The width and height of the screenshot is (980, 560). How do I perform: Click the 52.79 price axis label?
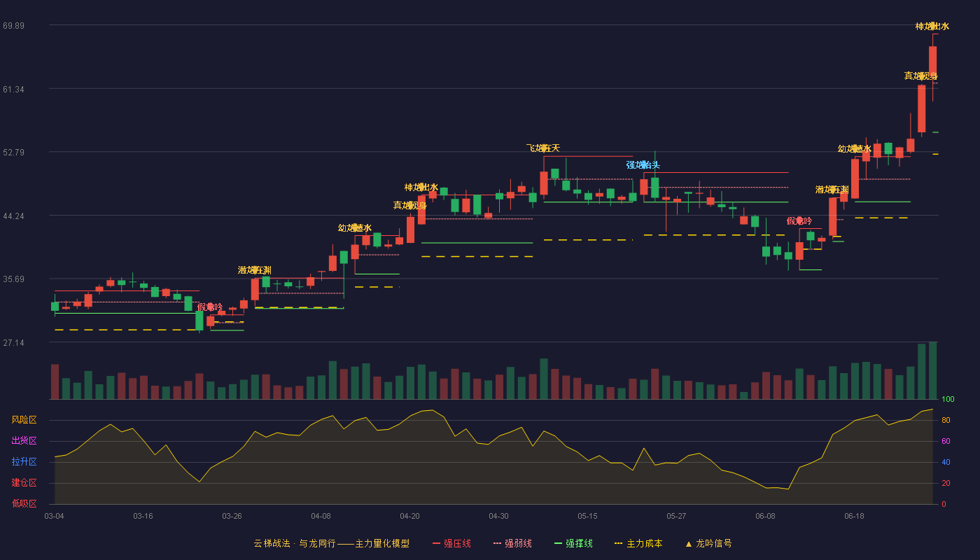point(13,153)
